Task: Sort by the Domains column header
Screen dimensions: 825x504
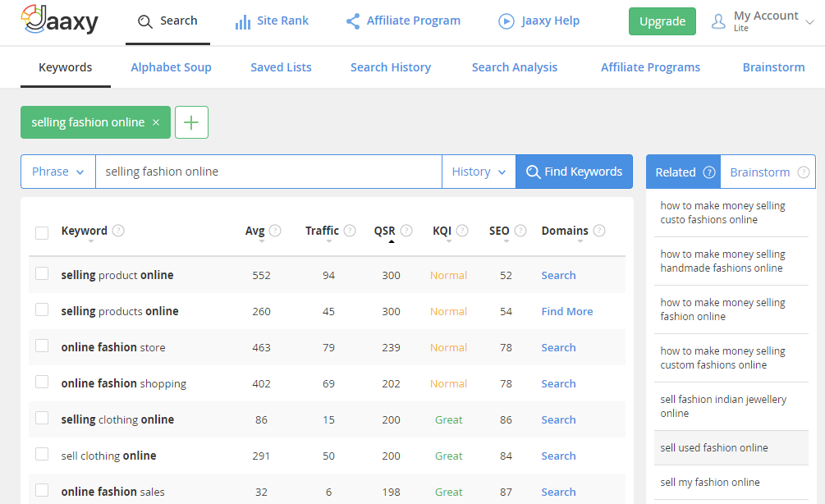Action: [x=565, y=231]
